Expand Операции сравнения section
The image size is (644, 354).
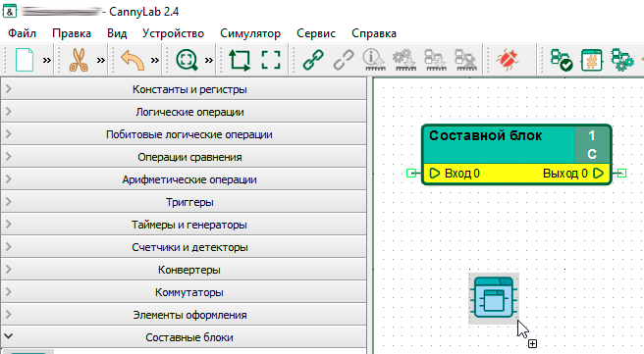[x=184, y=157]
